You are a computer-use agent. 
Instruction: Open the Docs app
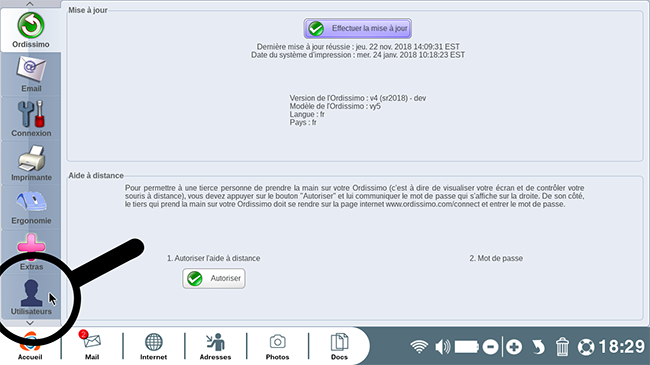[339, 346]
